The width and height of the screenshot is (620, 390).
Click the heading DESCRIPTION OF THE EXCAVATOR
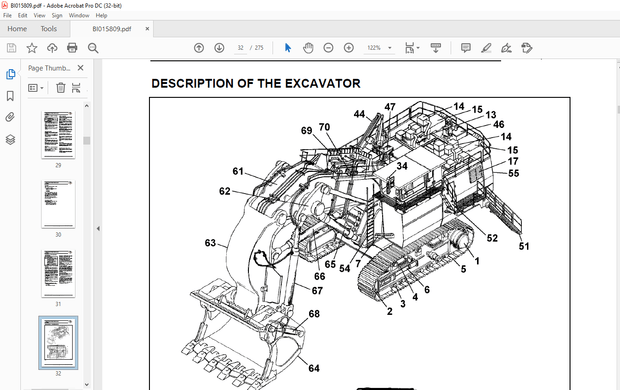pyautogui.click(x=256, y=83)
